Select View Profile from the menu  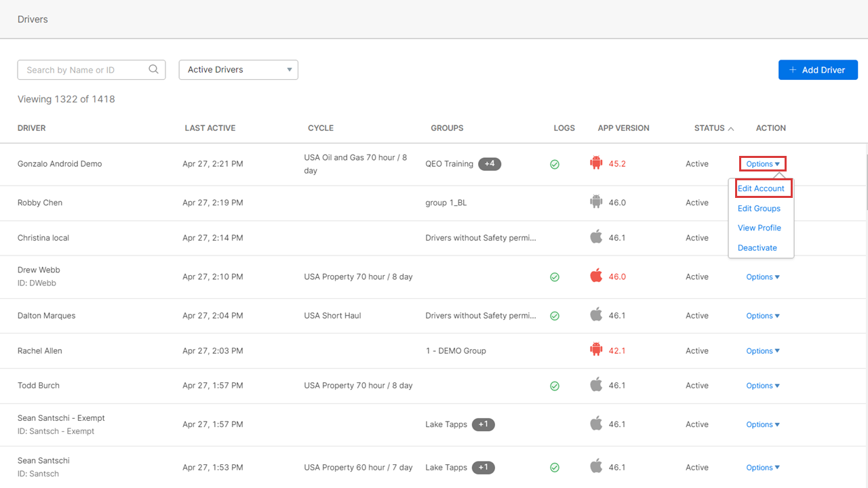(x=759, y=228)
